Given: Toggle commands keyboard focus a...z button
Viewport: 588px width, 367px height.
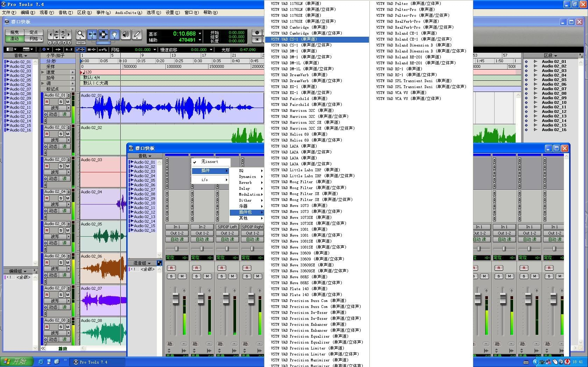Looking at the screenshot, I should [x=69, y=50].
